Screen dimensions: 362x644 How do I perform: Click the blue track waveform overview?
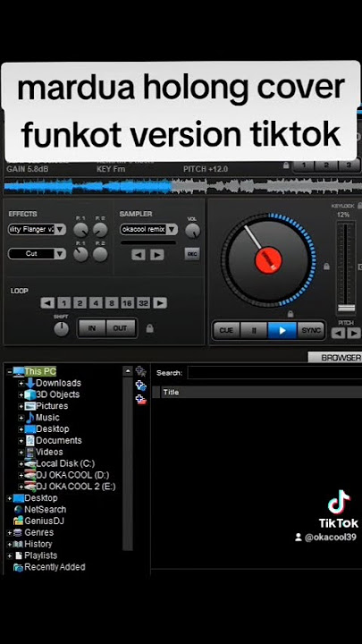click(181, 187)
